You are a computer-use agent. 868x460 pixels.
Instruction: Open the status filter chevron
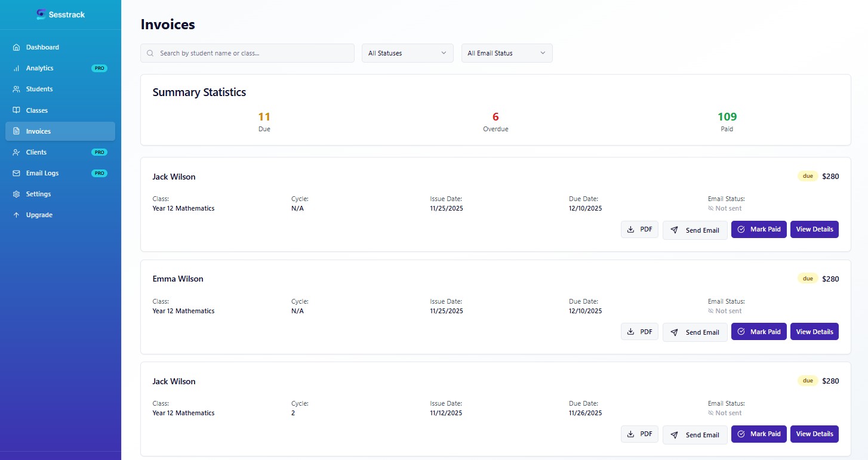pyautogui.click(x=444, y=53)
